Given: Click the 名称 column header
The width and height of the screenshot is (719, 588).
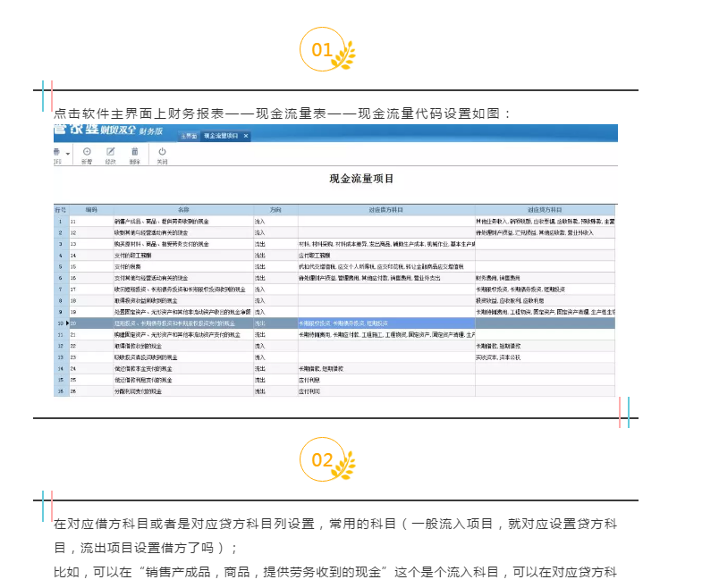Looking at the screenshot, I should pos(183,210).
